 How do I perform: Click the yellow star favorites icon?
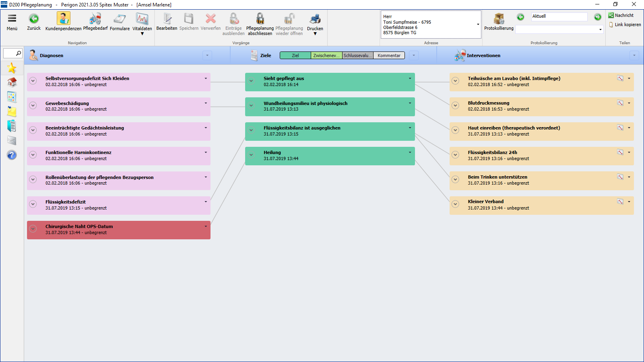(12, 68)
